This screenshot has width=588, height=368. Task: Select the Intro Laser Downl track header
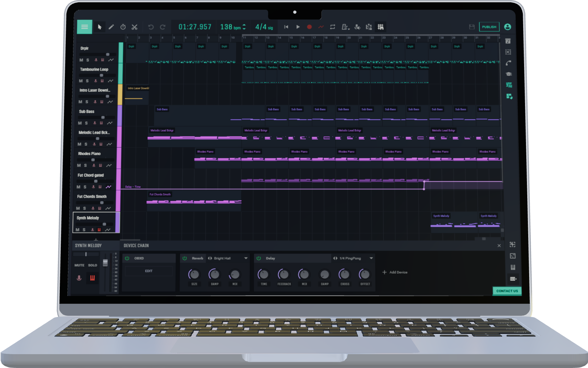click(x=99, y=95)
